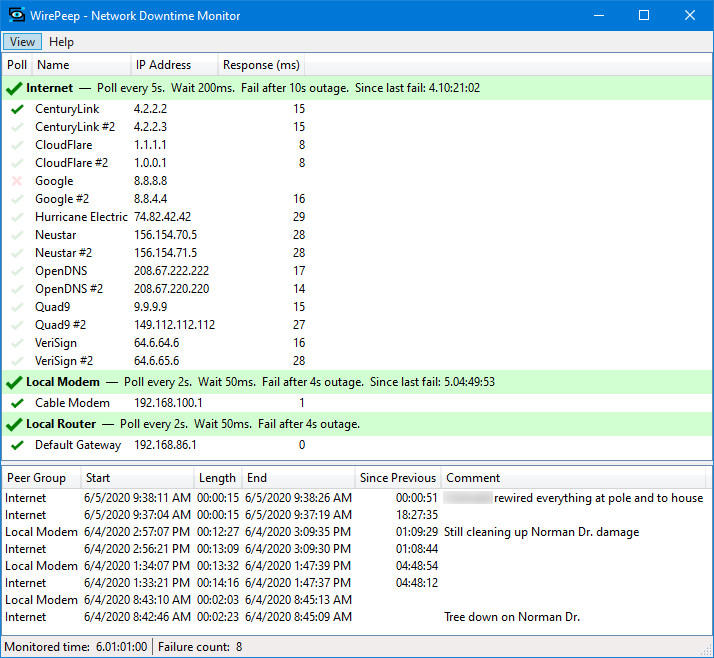Click the Local Router group checkmark icon
The width and height of the screenshot is (714, 658).
point(14,424)
